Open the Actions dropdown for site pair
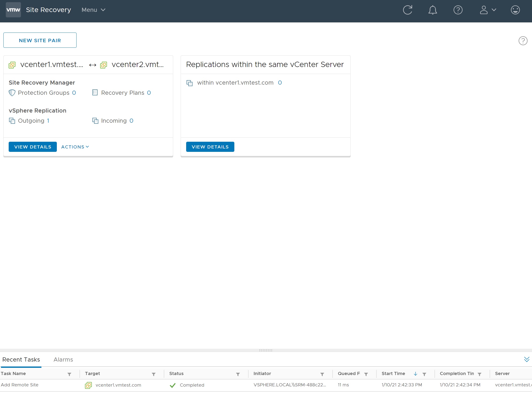The image size is (532, 396). (75, 147)
